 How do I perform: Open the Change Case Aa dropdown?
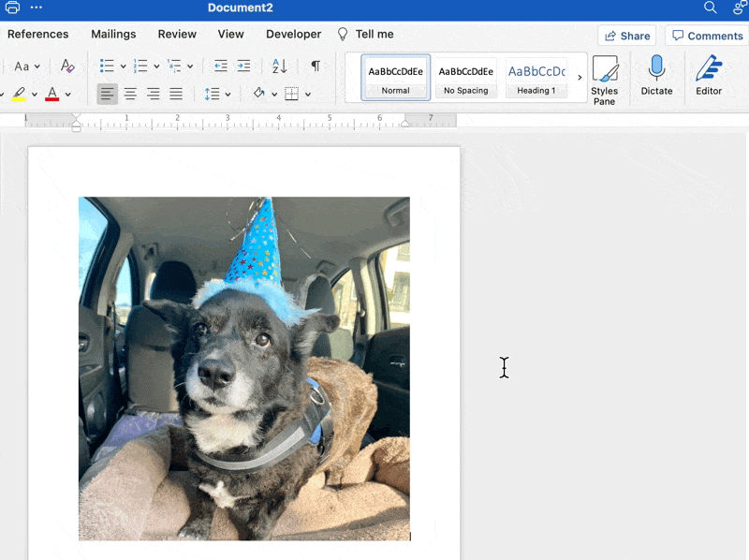[27, 66]
